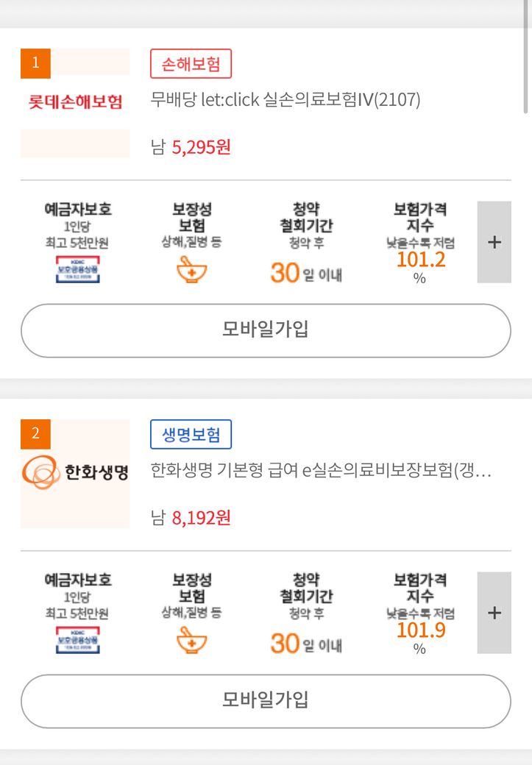The image size is (532, 765).
Task: Click KDIC deposit protection logo in Hanwha card
Action: click(x=78, y=640)
